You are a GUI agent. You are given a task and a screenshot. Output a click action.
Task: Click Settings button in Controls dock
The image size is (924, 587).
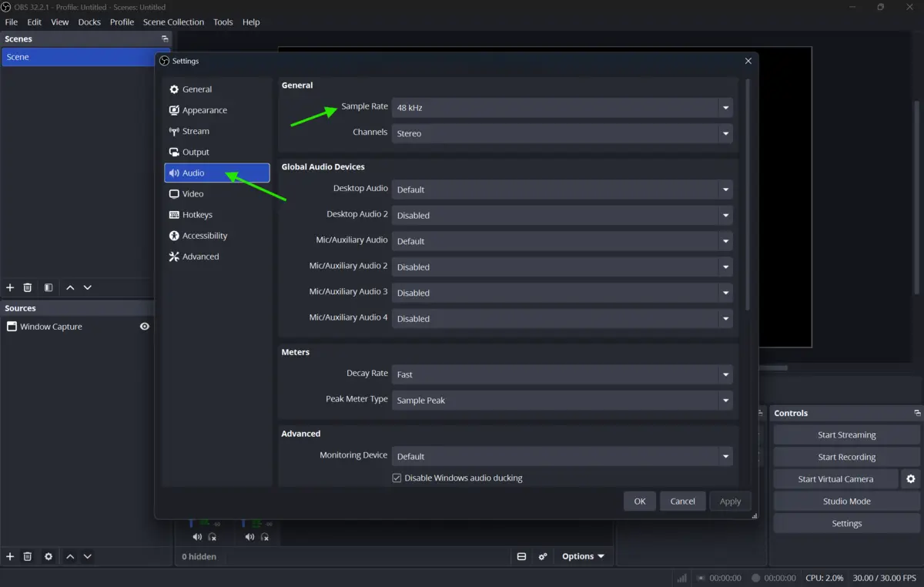pos(846,523)
